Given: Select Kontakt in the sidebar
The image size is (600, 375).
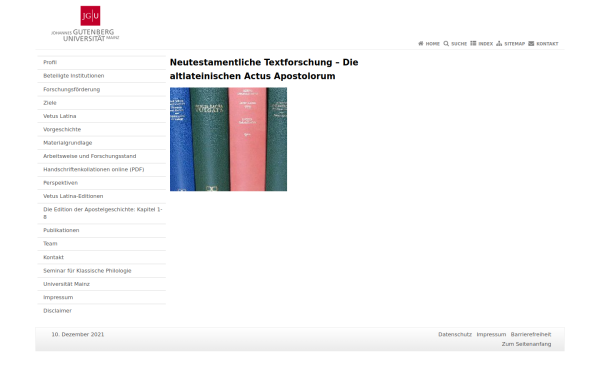Looking at the screenshot, I should coord(101,257).
